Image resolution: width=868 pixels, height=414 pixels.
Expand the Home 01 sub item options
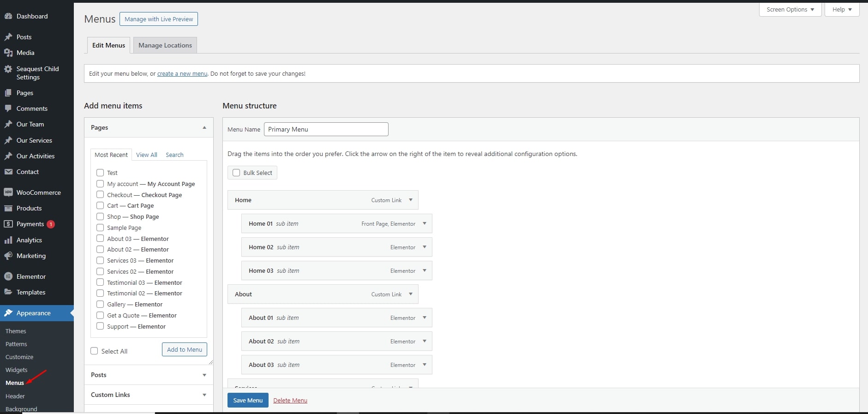coord(425,223)
